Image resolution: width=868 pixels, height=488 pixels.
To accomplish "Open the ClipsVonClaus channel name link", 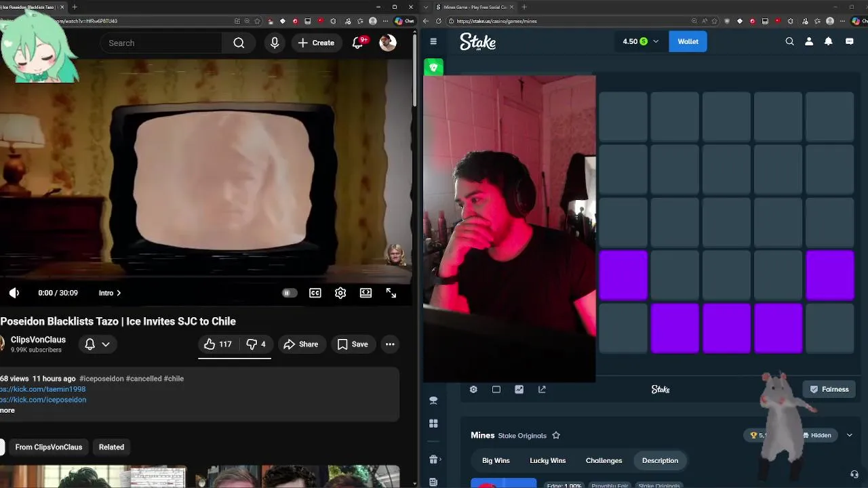I will [x=38, y=340].
